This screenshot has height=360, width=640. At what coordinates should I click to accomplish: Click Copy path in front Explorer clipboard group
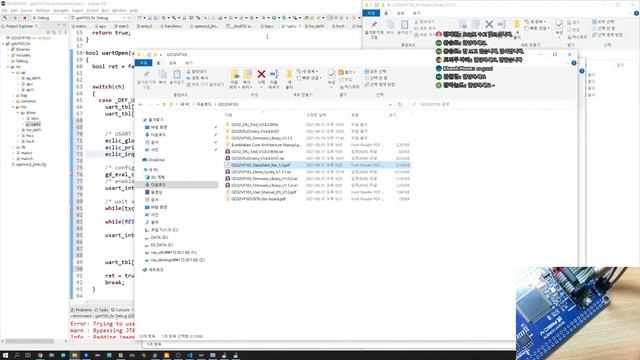pos(198,78)
